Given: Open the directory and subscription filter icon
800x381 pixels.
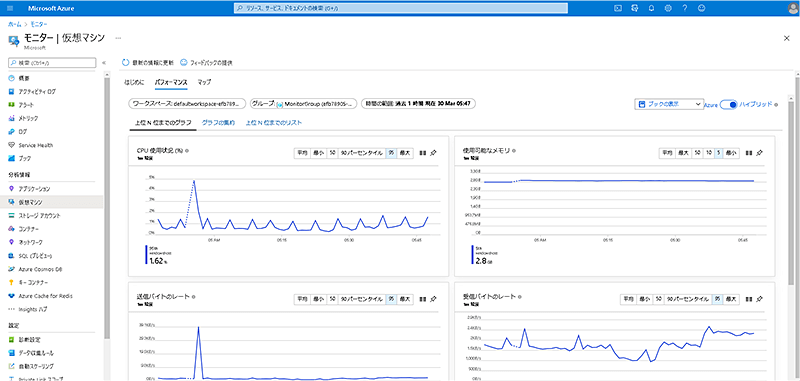Looking at the screenshot, I should 635,8.
